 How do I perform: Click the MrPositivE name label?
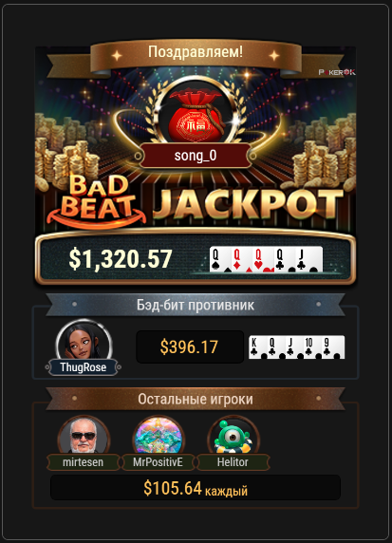[158, 462]
